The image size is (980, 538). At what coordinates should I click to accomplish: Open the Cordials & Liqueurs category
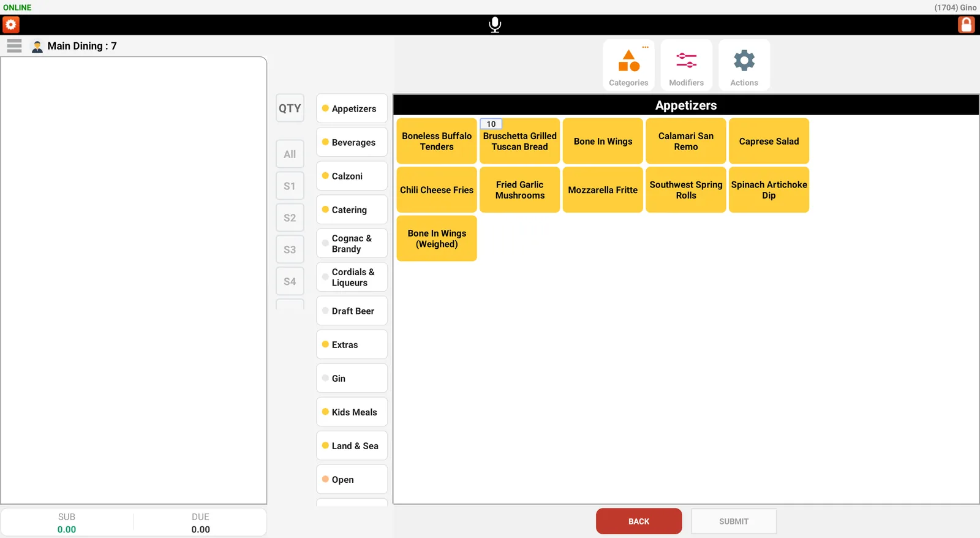click(x=352, y=277)
